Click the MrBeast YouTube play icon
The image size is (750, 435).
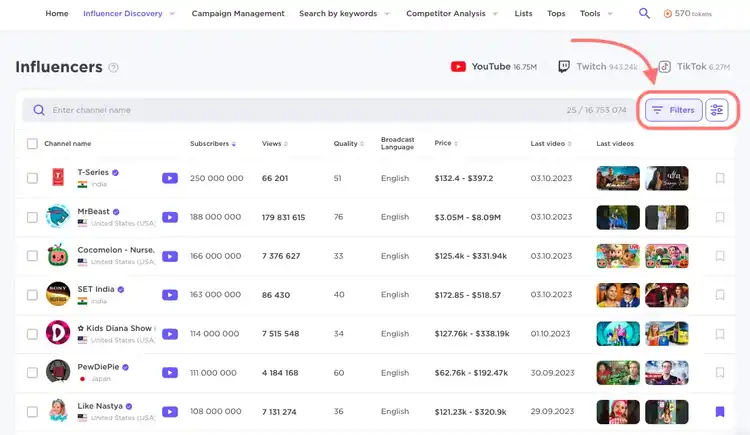click(170, 217)
